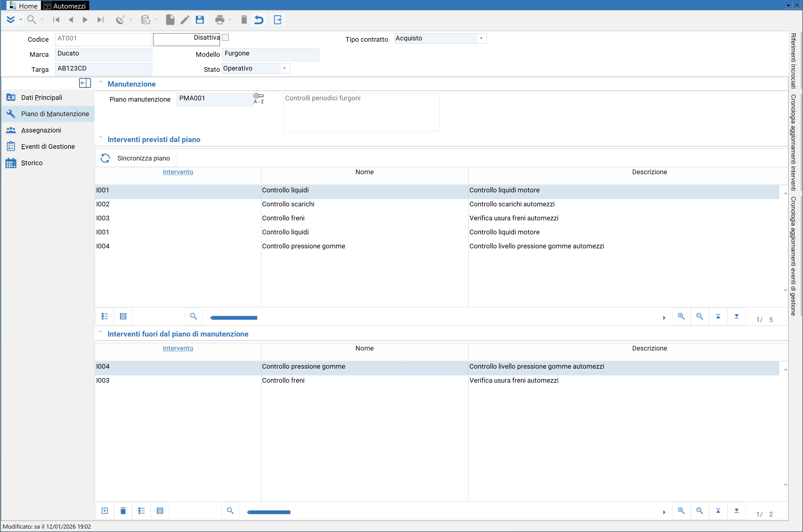The height and width of the screenshot is (532, 803).
Task: Expand the double-chevron toolbar menu
Action: 11,20
